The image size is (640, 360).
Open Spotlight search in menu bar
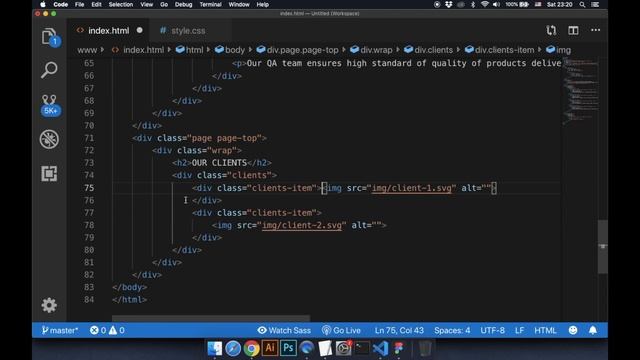click(582, 4)
